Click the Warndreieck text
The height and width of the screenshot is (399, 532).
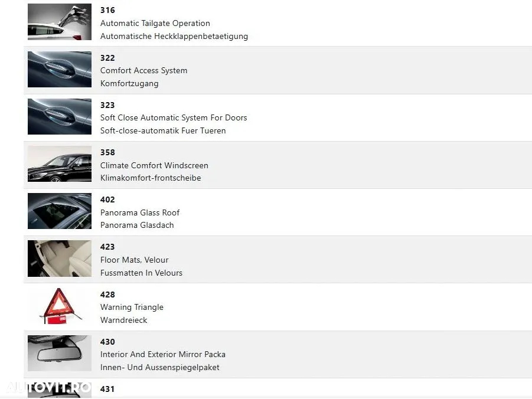(123, 320)
